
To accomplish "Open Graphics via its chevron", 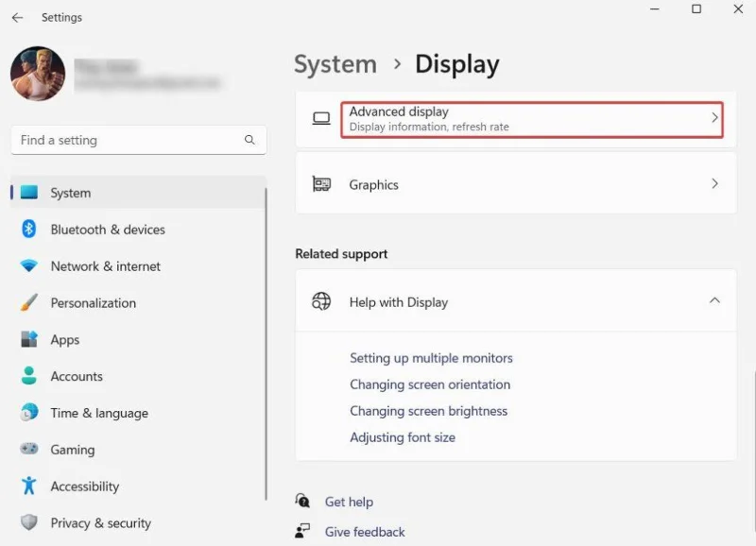I will [715, 184].
